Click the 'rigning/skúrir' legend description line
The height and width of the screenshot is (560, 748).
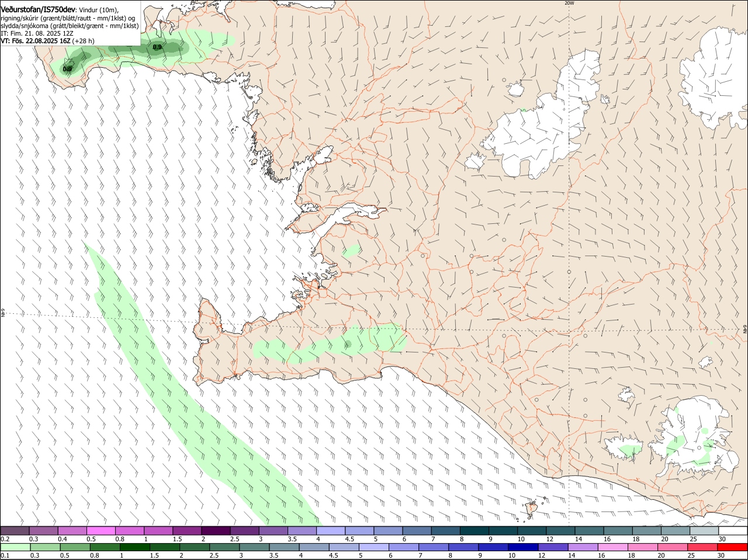point(67,18)
